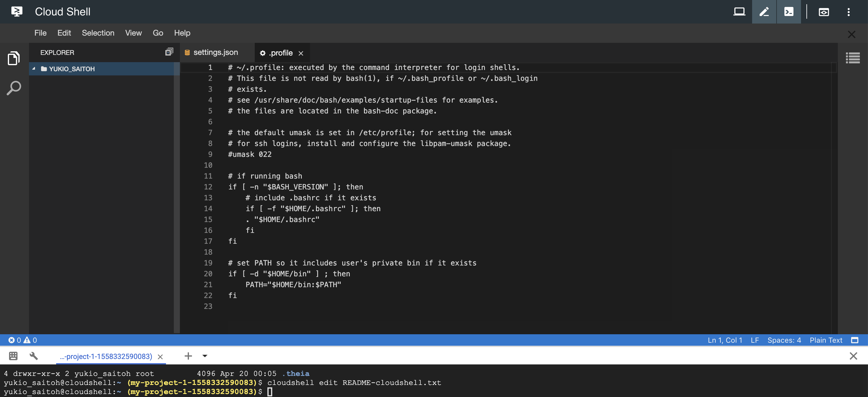Toggle the code editor pencil icon
The height and width of the screenshot is (397, 868).
pyautogui.click(x=764, y=12)
